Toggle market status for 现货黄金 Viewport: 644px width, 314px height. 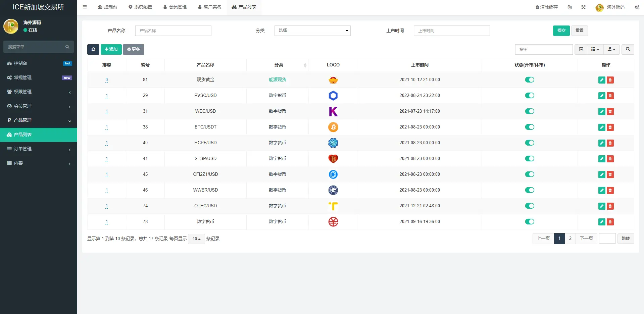point(529,80)
